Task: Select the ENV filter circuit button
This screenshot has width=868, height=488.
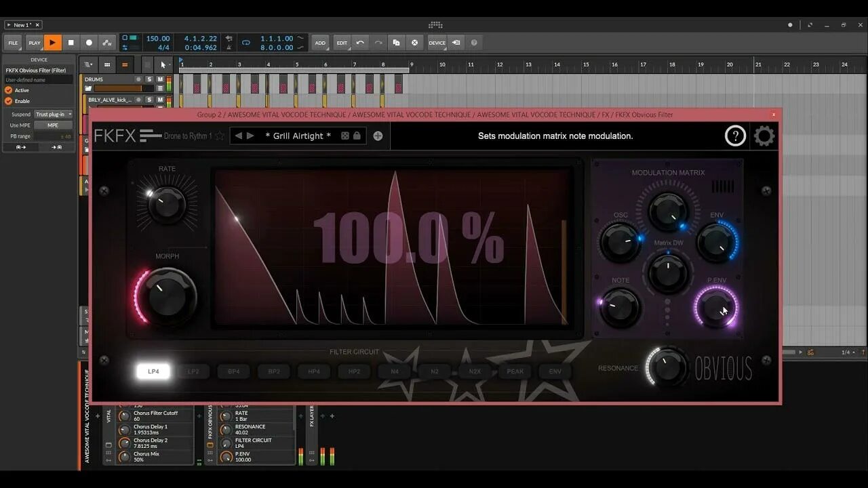Action: [555, 371]
